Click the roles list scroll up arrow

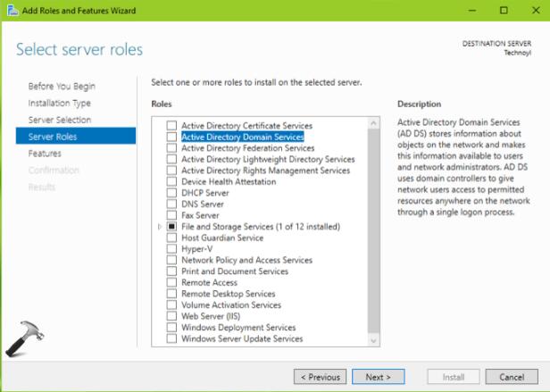click(x=373, y=123)
